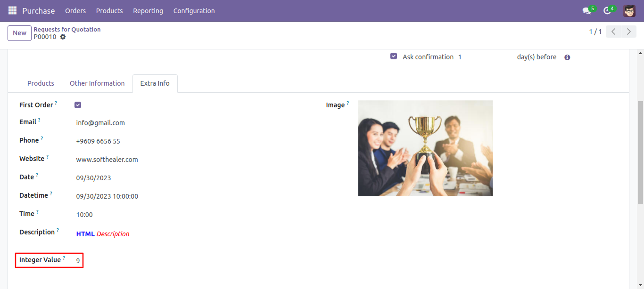Click the help mark beside Integer Value
This screenshot has width=644, height=289.
click(x=64, y=257)
